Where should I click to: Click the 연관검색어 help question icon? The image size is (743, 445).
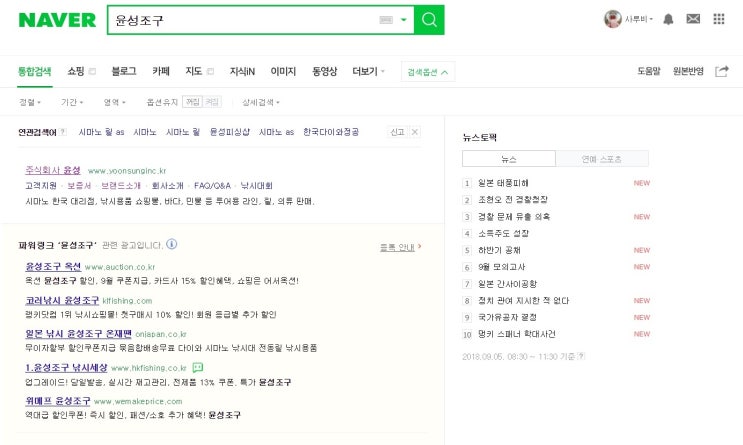63,132
